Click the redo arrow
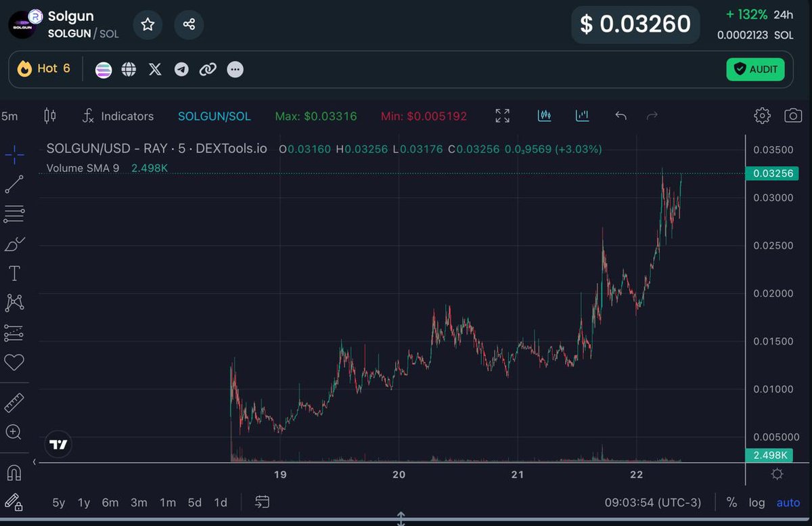The height and width of the screenshot is (526, 812). [652, 116]
